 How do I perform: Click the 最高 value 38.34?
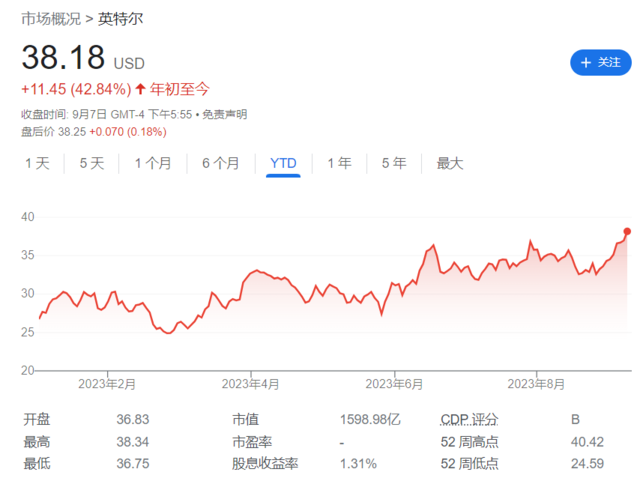133,442
